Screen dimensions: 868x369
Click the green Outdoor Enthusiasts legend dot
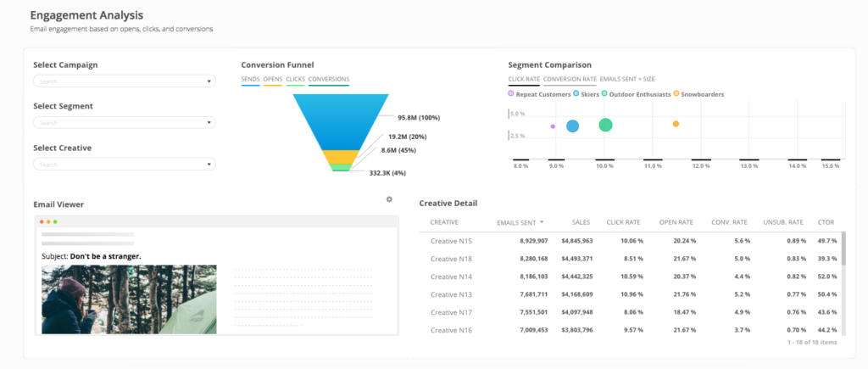click(x=607, y=94)
